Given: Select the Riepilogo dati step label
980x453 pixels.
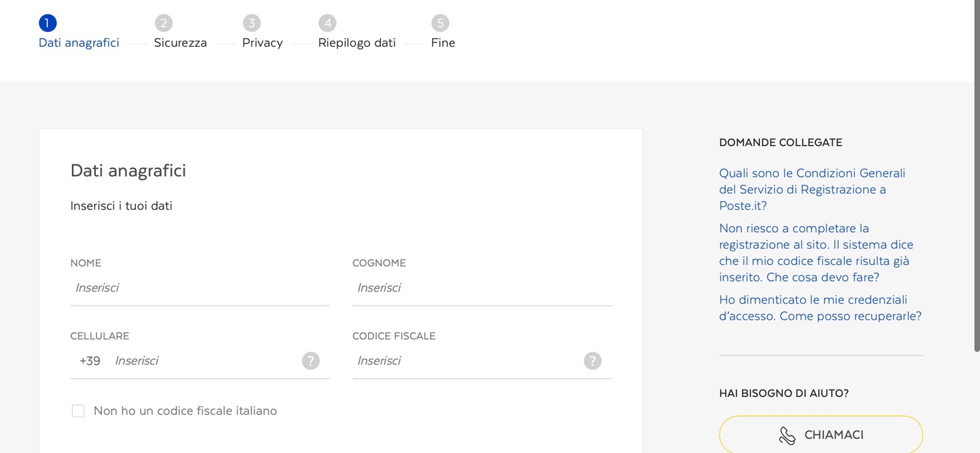Looking at the screenshot, I should tap(357, 43).
